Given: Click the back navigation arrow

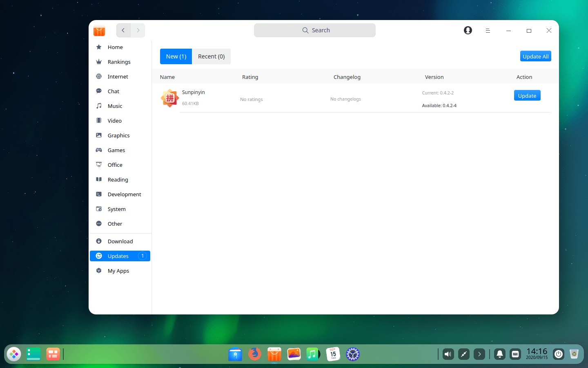Looking at the screenshot, I should click(x=123, y=30).
